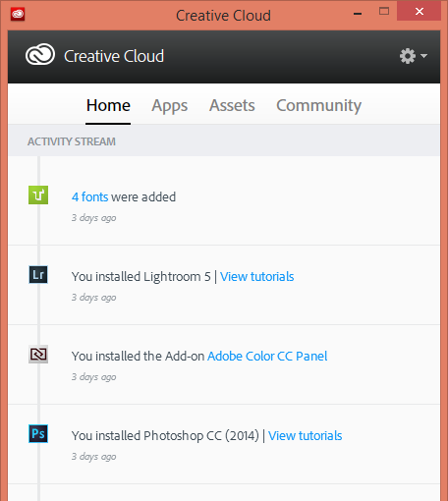Screen dimensions: 448x501
Task: Switch to the Apps tab
Action: pyautogui.click(x=170, y=106)
